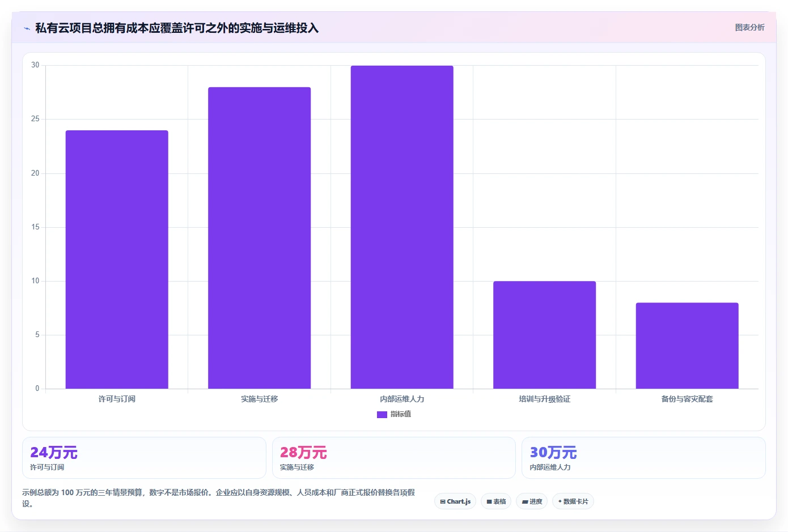Click the 实施与迁移 bar in chart
Image resolution: width=788 pixels, height=532 pixels.
pos(259,238)
